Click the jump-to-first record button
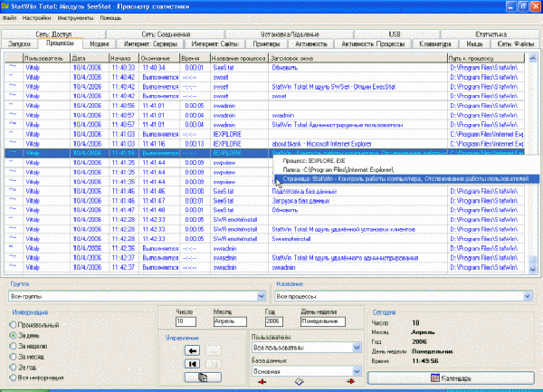Screen dimensions: 543x392 tap(192, 363)
